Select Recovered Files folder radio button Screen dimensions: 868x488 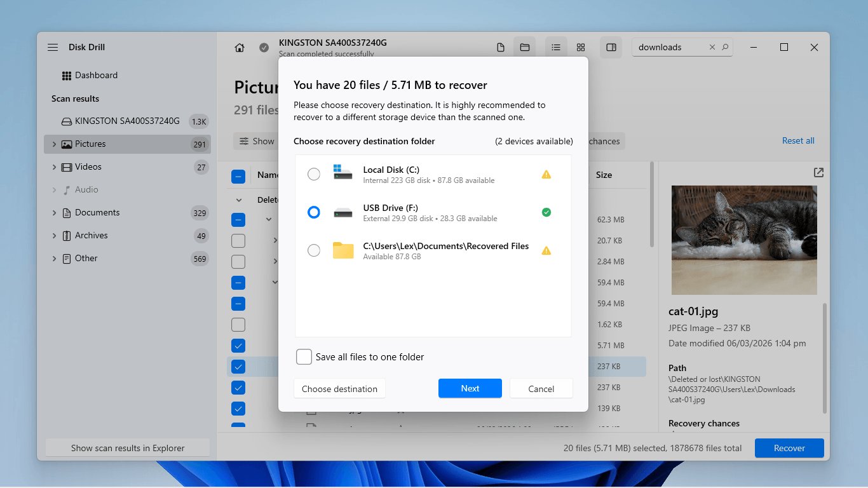click(314, 250)
